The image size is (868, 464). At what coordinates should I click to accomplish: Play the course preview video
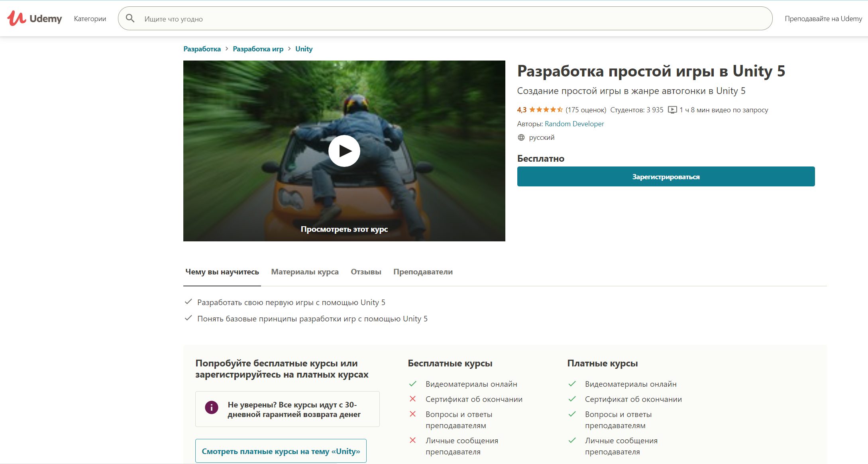[x=344, y=151]
